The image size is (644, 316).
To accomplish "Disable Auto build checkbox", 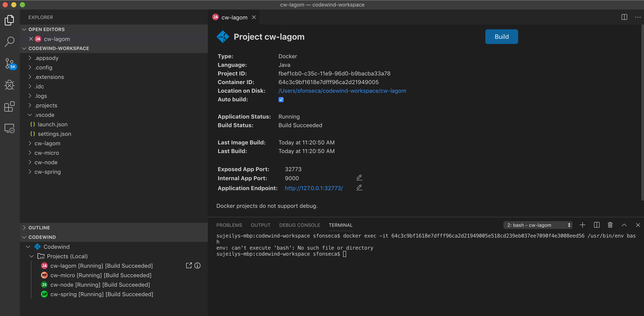I will [x=281, y=100].
